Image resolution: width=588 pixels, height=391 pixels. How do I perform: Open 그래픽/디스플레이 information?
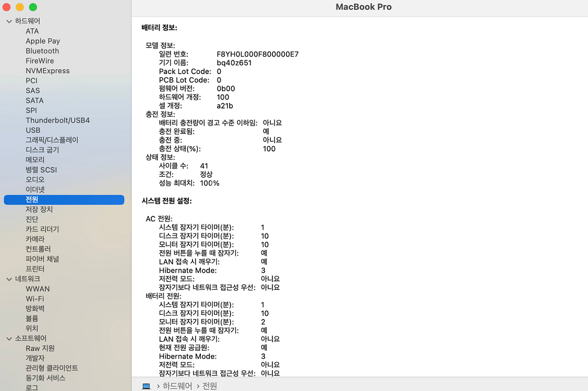click(x=52, y=140)
